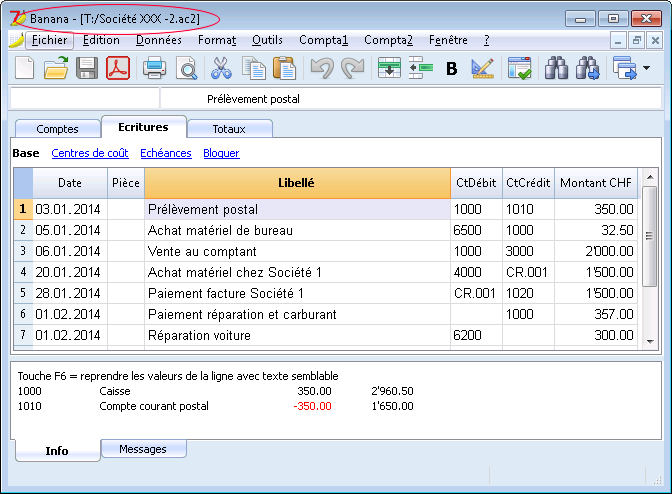
Task: Open the ? help menu
Action: tap(486, 40)
